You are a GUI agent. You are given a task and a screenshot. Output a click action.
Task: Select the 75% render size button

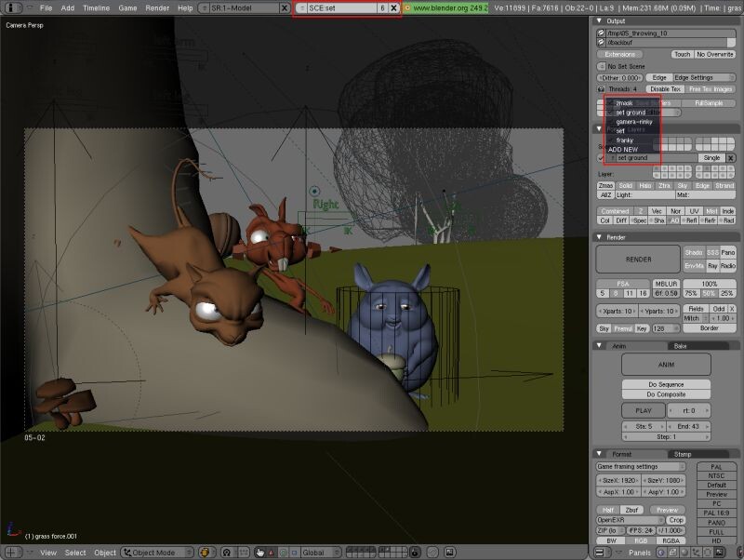pos(691,293)
